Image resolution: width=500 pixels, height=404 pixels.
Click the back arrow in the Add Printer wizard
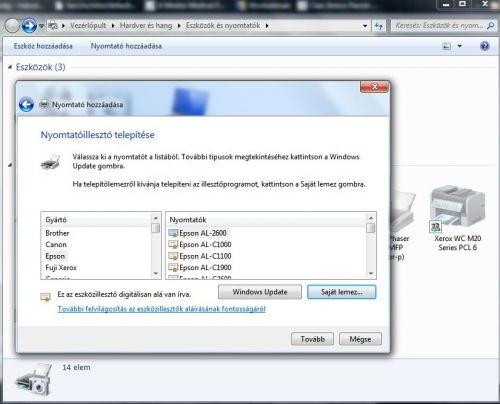pos(26,105)
